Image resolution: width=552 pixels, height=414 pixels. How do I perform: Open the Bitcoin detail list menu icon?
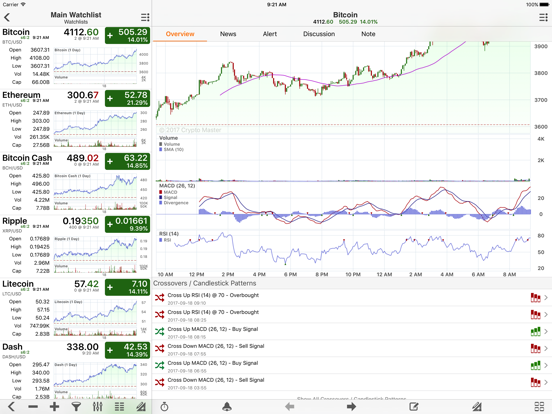[543, 17]
